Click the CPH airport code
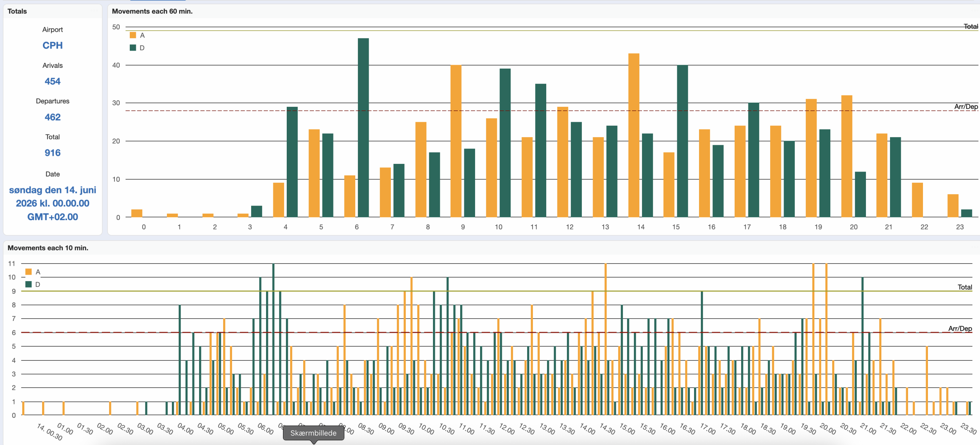This screenshot has width=980, height=445. click(x=52, y=46)
